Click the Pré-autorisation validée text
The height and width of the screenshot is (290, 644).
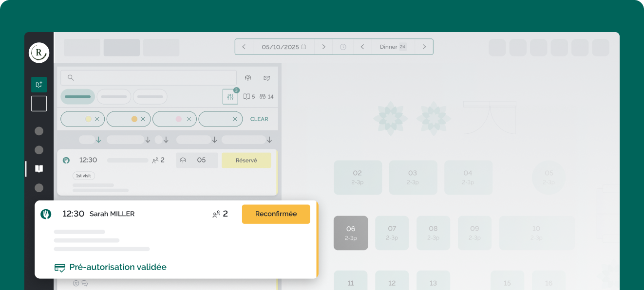tap(118, 267)
